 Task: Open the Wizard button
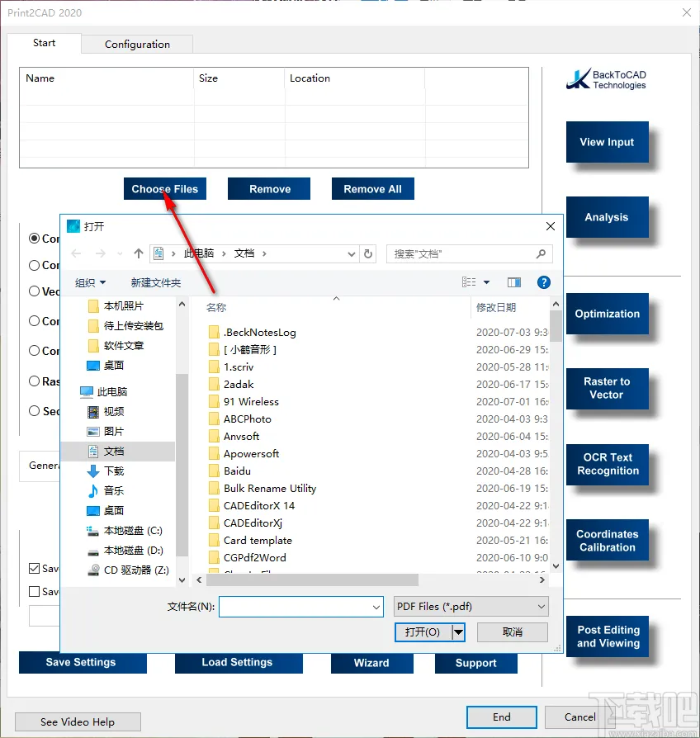click(x=372, y=663)
